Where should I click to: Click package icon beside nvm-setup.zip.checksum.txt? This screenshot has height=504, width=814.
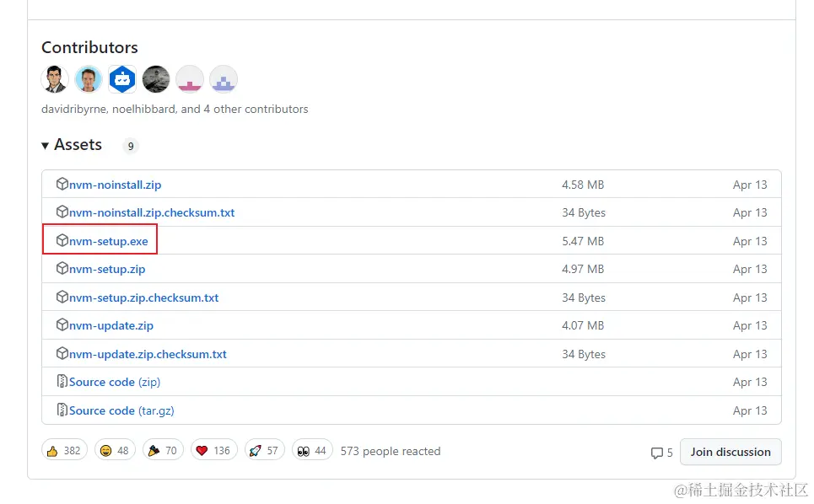[62, 297]
